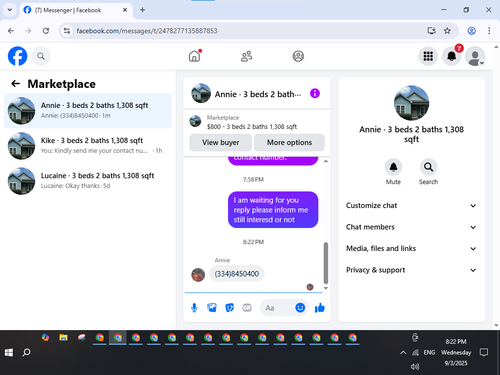Open Lucaine 3 beds 2 baths conversation
This screenshot has width=500, height=375.
(88, 181)
